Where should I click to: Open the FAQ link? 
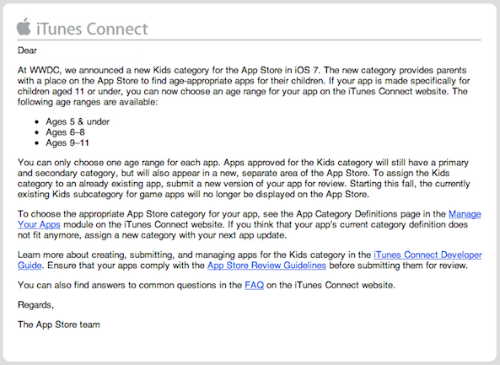click(254, 285)
